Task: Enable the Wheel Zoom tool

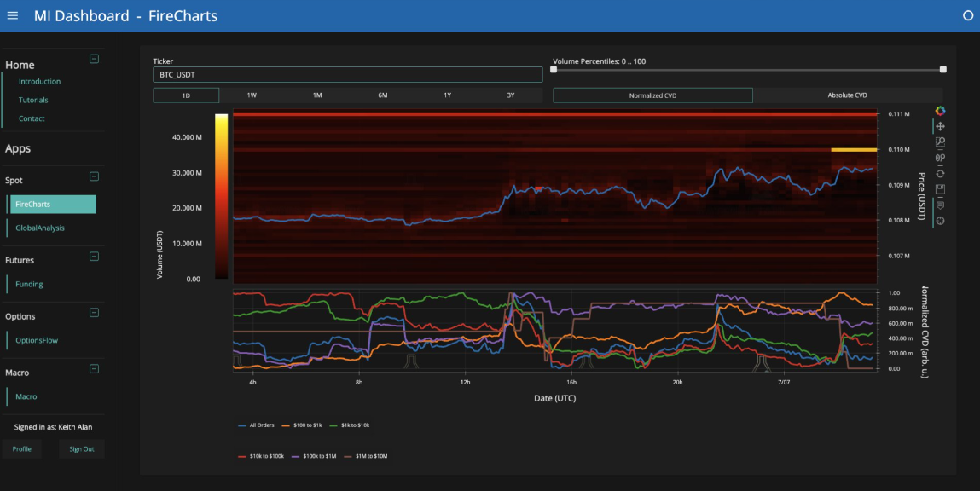Action: (x=940, y=158)
